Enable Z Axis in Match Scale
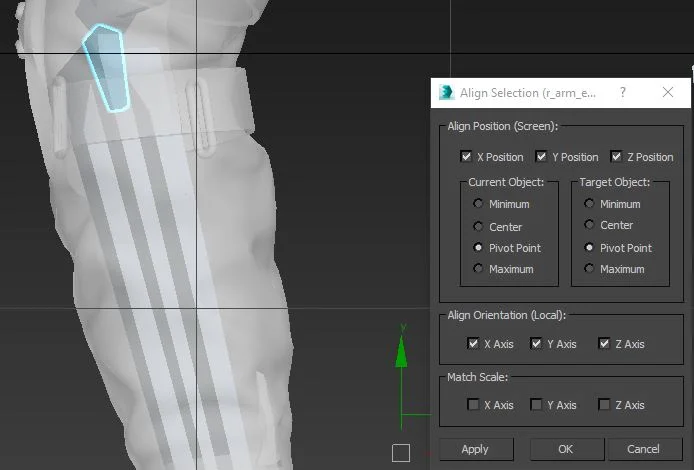The height and width of the screenshot is (470, 694). 604,405
